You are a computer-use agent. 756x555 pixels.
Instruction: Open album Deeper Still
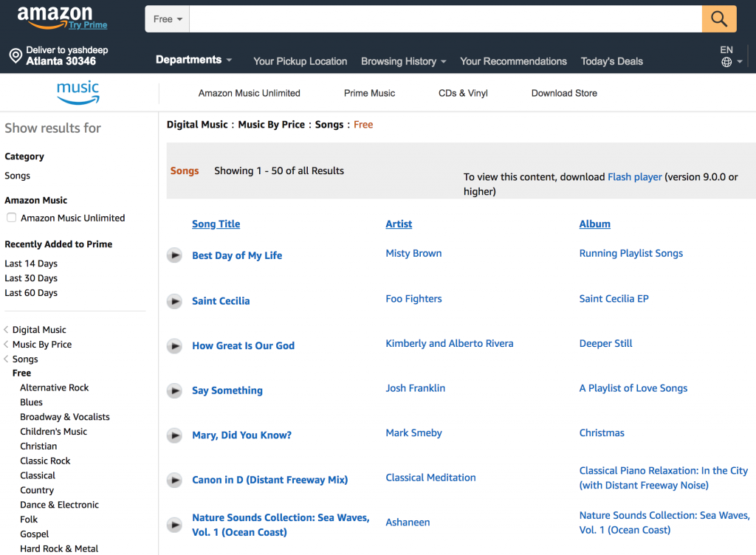point(605,343)
